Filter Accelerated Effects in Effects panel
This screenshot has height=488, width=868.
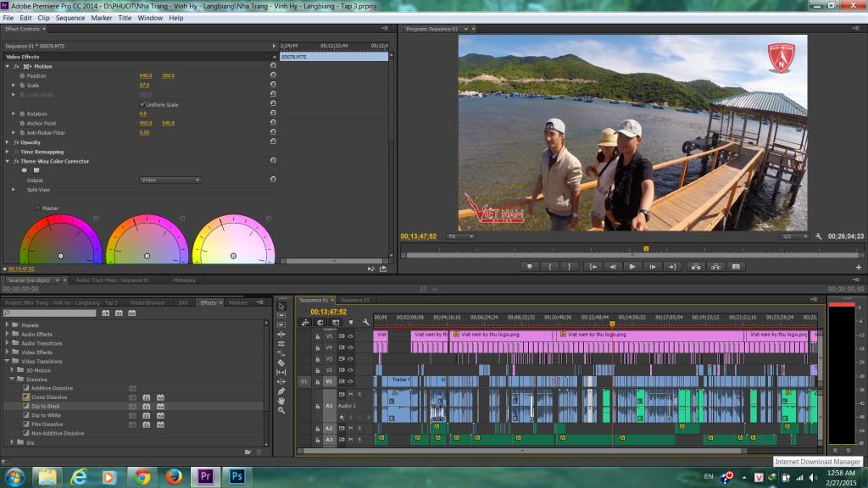pyautogui.click(x=106, y=313)
